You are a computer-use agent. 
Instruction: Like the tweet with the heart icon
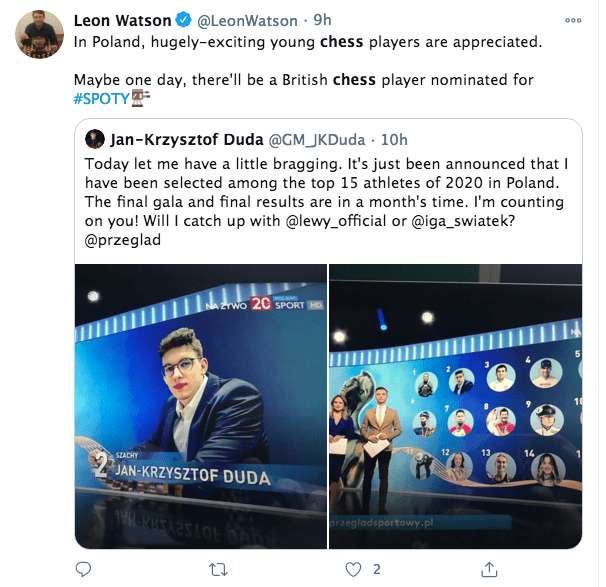pos(353,570)
